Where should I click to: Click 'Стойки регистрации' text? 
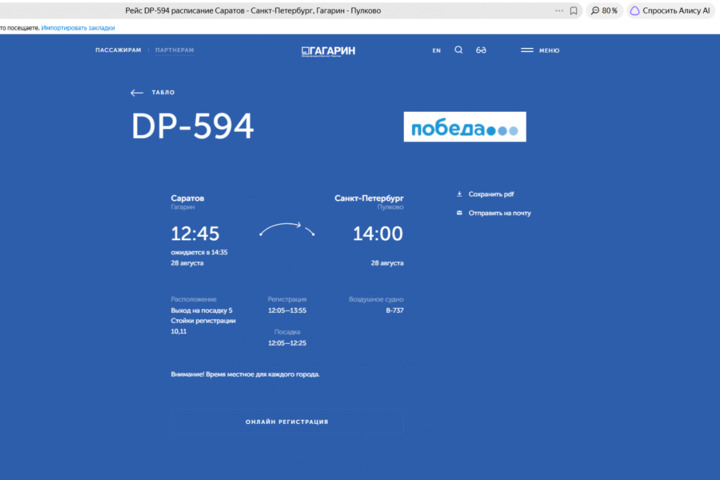click(x=203, y=321)
